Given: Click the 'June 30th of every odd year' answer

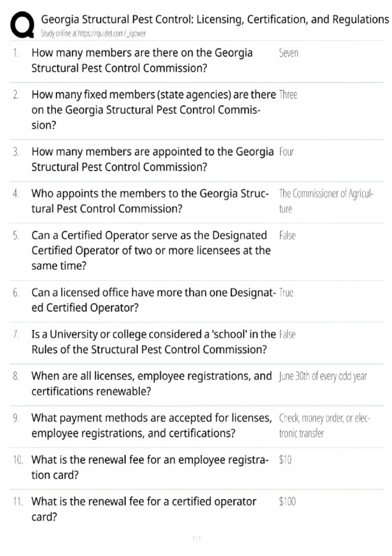Looking at the screenshot, I should [x=323, y=376].
